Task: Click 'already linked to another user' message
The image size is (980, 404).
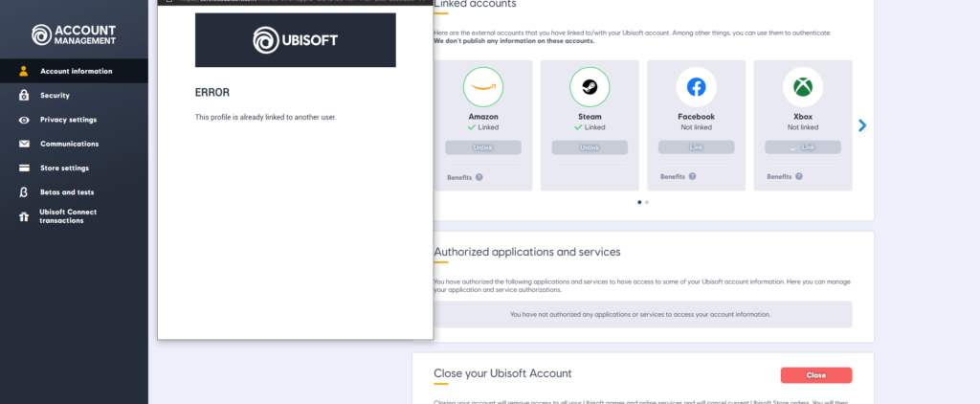Action: tap(266, 117)
